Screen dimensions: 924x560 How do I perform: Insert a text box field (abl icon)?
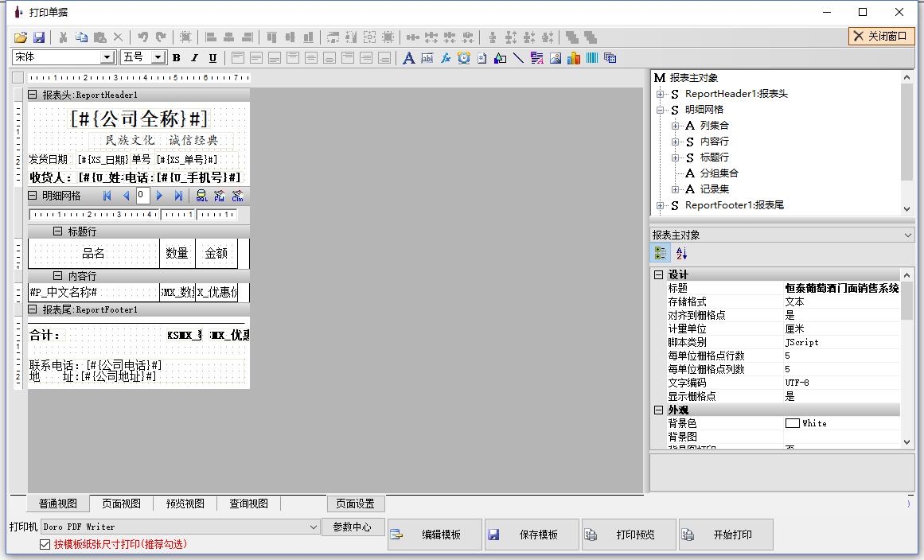point(427,58)
